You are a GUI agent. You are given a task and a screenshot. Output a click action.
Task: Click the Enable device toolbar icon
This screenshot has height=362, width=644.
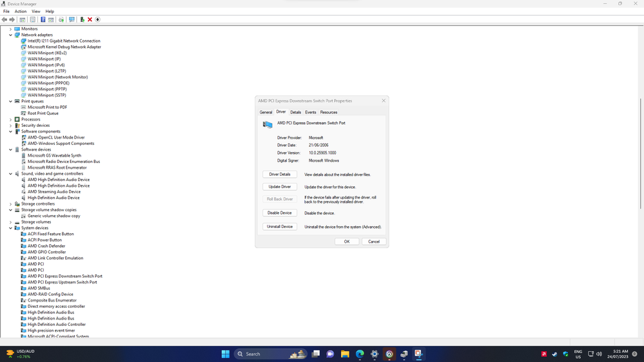[82, 20]
